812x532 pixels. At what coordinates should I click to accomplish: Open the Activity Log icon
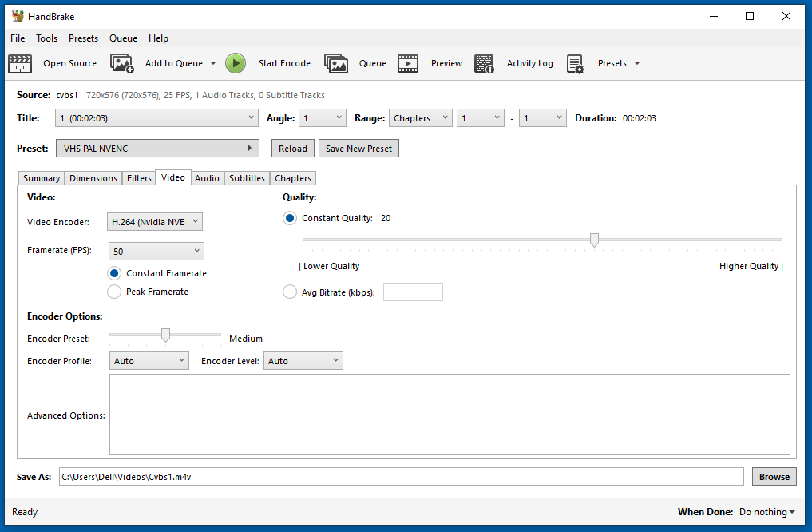click(x=484, y=63)
